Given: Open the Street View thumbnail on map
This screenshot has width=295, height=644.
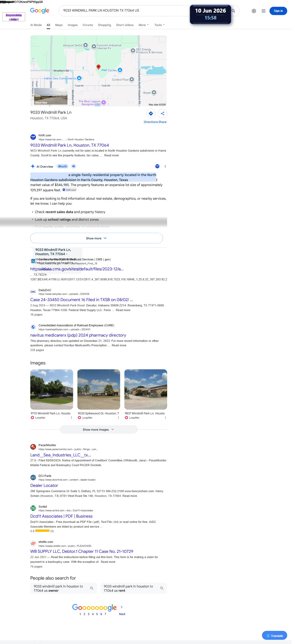Looking at the screenshot, I should pos(51,96).
